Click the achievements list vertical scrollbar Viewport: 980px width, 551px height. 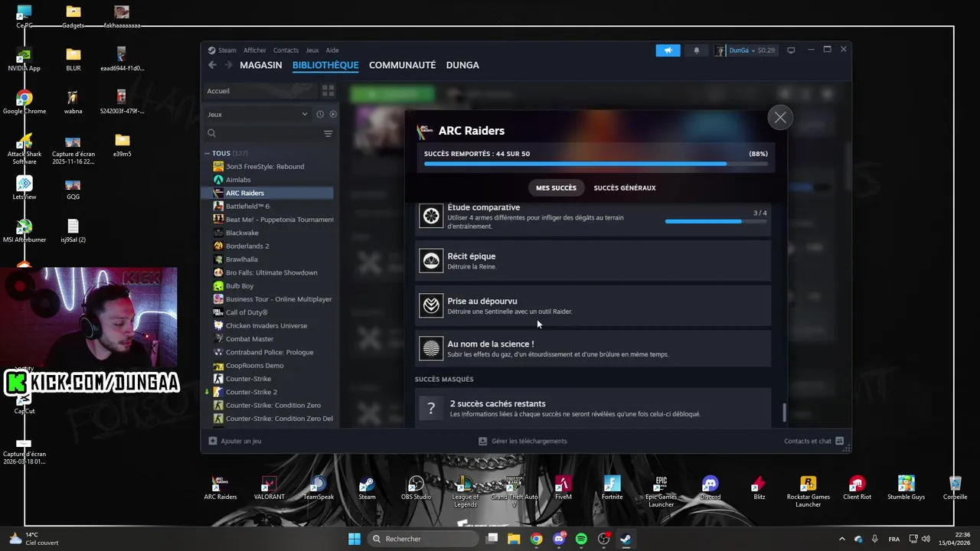[784, 412]
